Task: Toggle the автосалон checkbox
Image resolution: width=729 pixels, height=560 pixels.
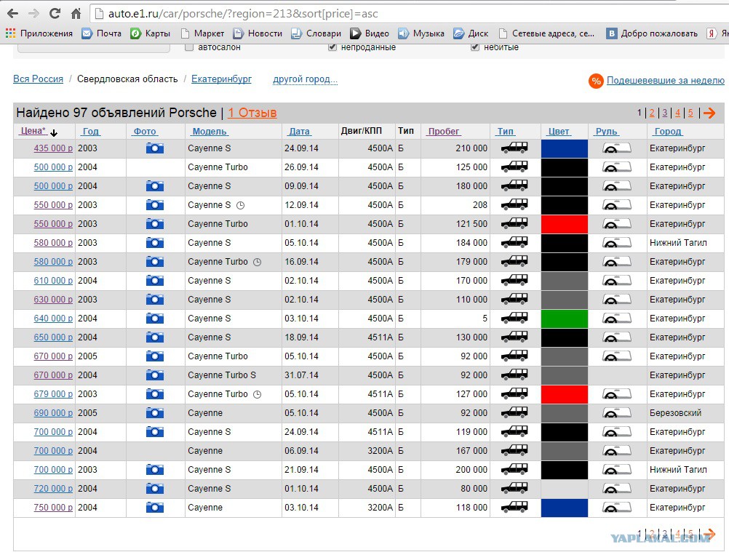Action: [x=188, y=47]
